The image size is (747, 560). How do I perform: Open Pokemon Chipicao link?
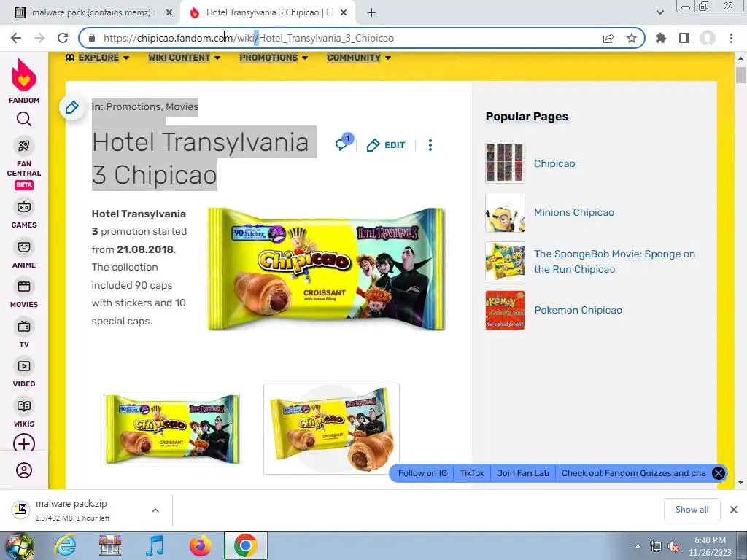578,310
